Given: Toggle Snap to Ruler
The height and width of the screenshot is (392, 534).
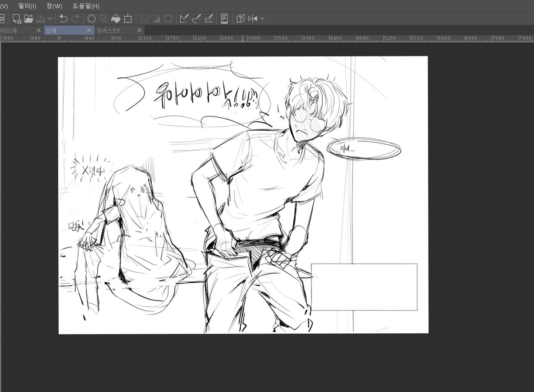Looking at the screenshot, I should (x=184, y=19).
